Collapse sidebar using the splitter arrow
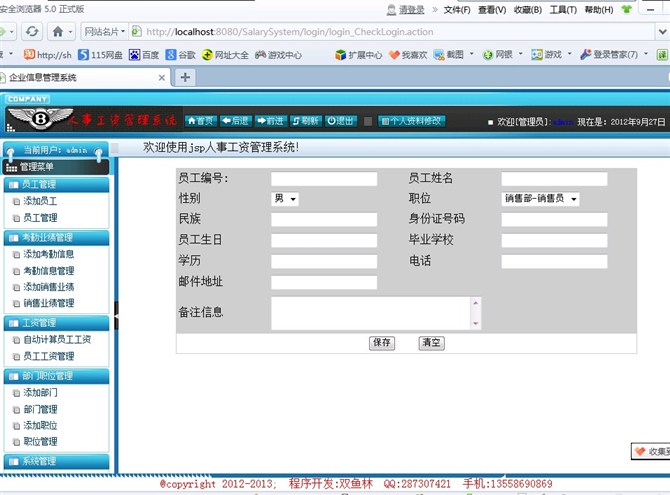 click(115, 315)
